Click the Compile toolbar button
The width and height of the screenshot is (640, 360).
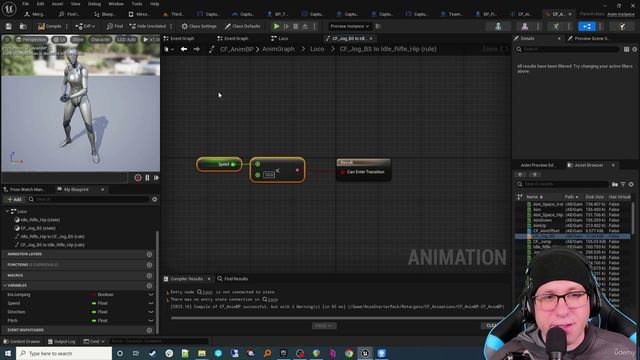point(49,26)
